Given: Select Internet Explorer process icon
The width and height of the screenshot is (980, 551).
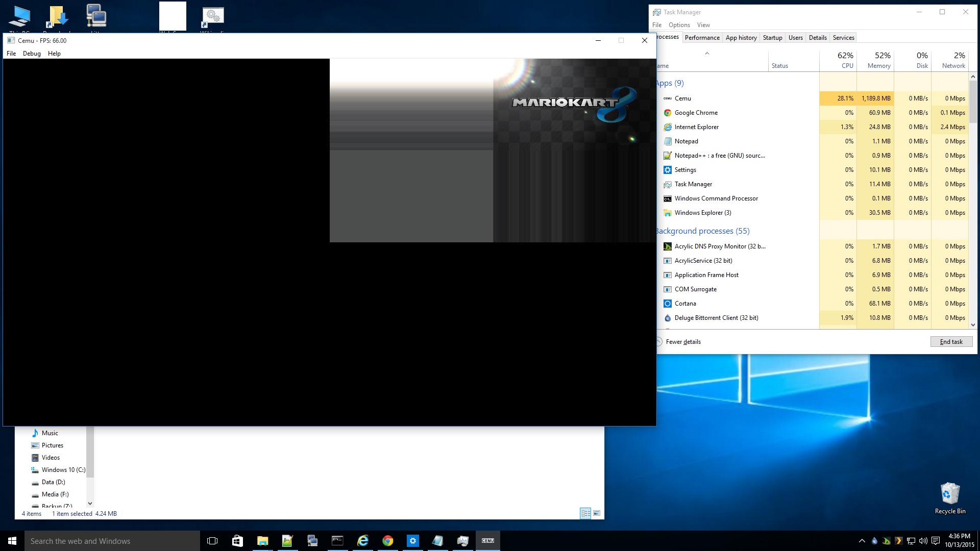Looking at the screenshot, I should pos(668,127).
